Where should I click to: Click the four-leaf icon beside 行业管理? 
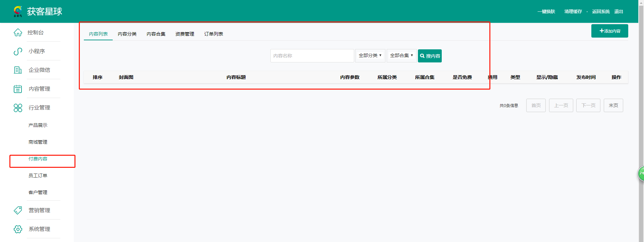18,108
